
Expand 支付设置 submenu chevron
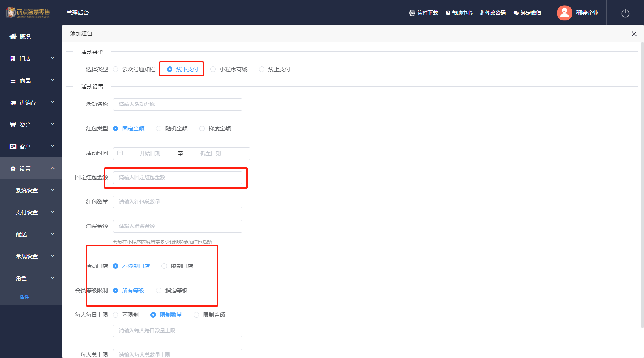(x=53, y=212)
